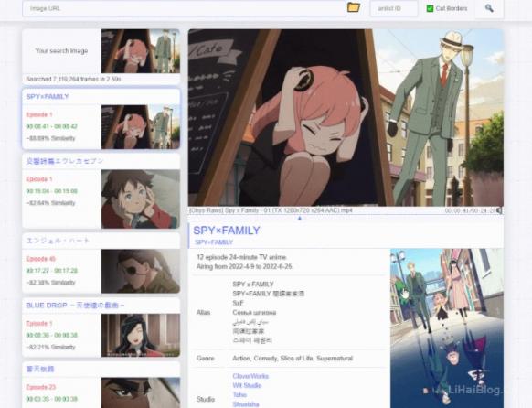Click the SPY×FAMILY result card title
This screenshot has height=408, width=532.
coord(48,97)
